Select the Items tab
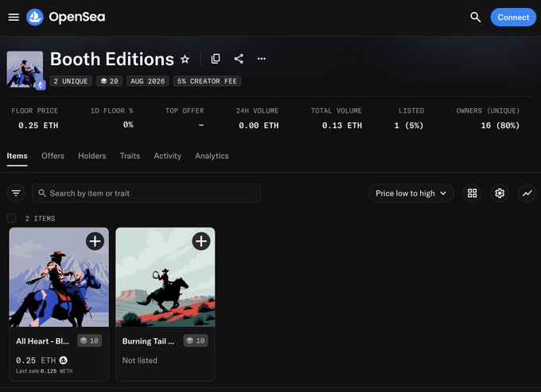 point(17,156)
